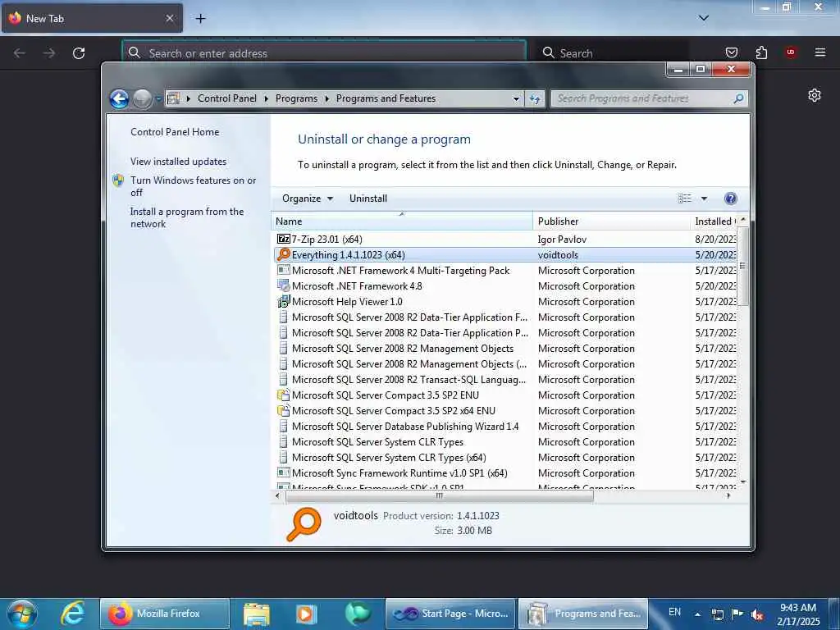Open Save to Pocket icon in Firefox

click(x=731, y=52)
